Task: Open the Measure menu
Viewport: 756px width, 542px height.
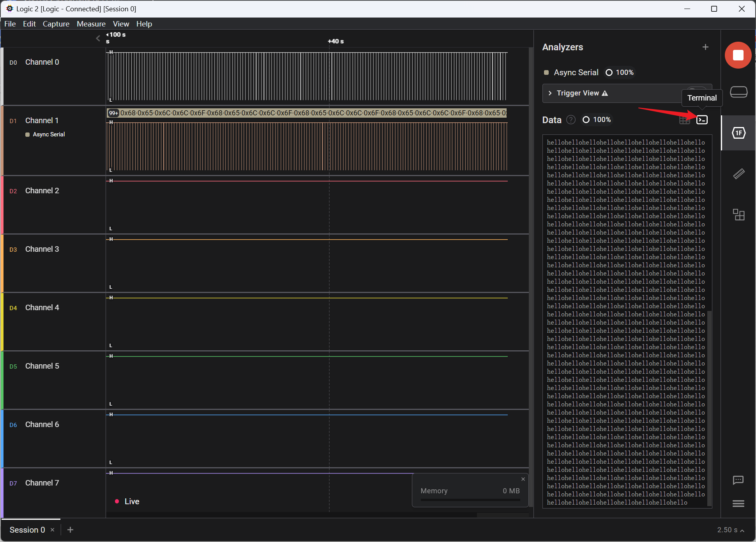Action: 91,24
